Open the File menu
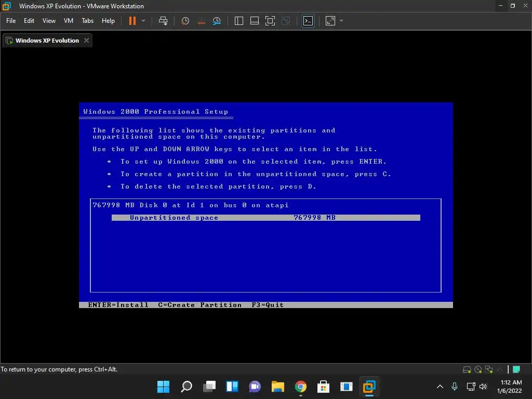 tap(11, 21)
